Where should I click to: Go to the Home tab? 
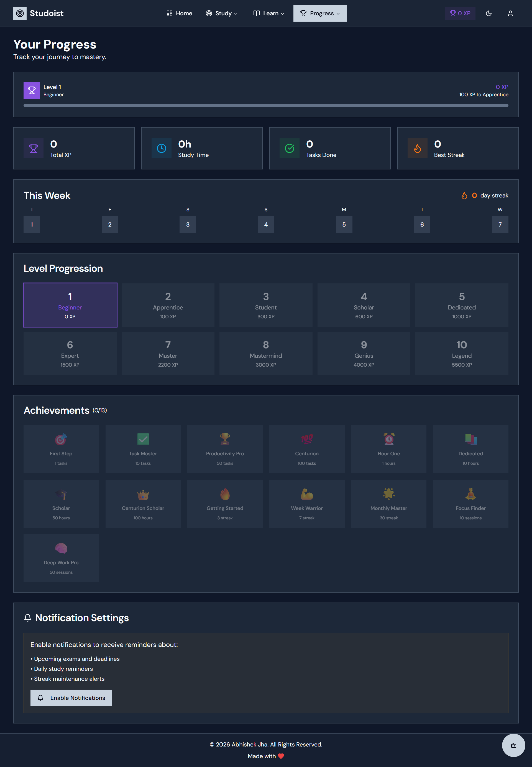pos(179,13)
